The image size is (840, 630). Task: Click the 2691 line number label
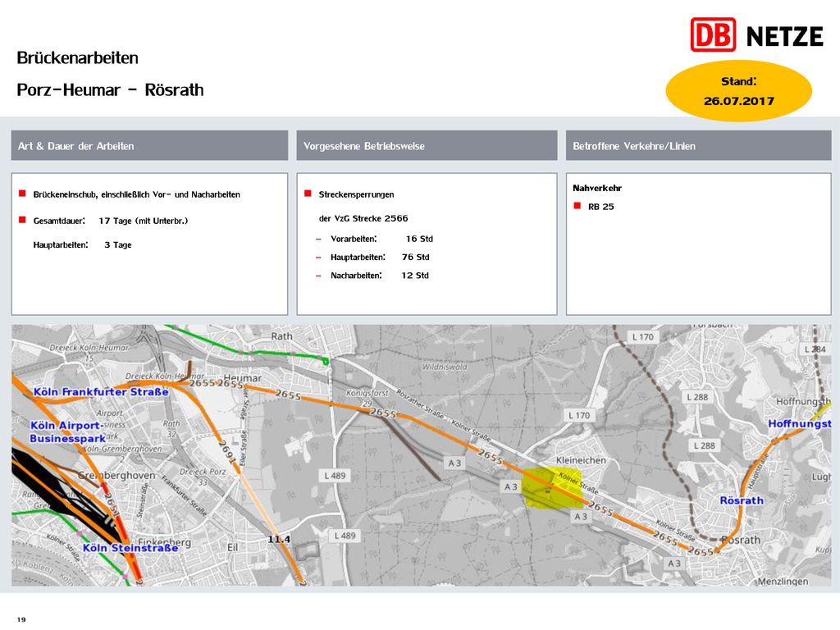(228, 453)
